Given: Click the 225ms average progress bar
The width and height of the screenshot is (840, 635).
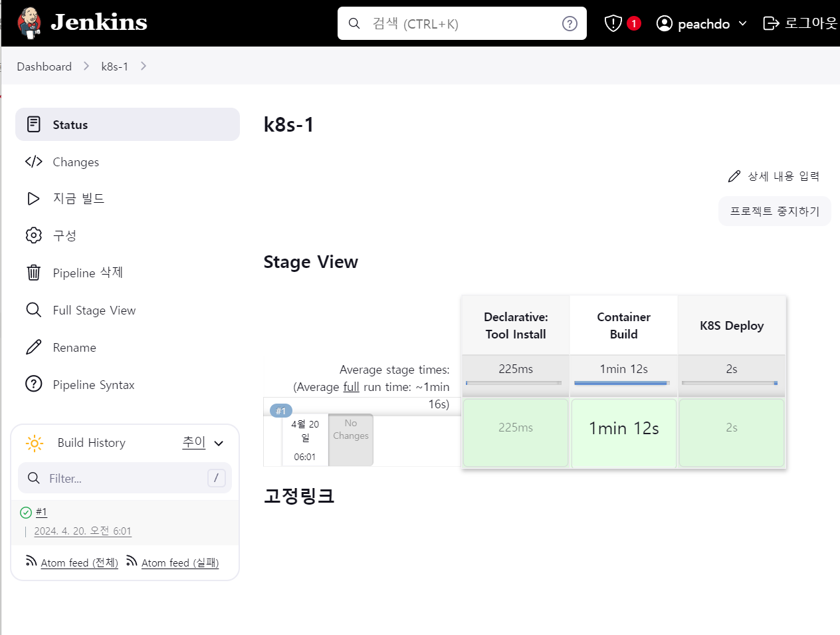Looking at the screenshot, I should click(x=514, y=383).
